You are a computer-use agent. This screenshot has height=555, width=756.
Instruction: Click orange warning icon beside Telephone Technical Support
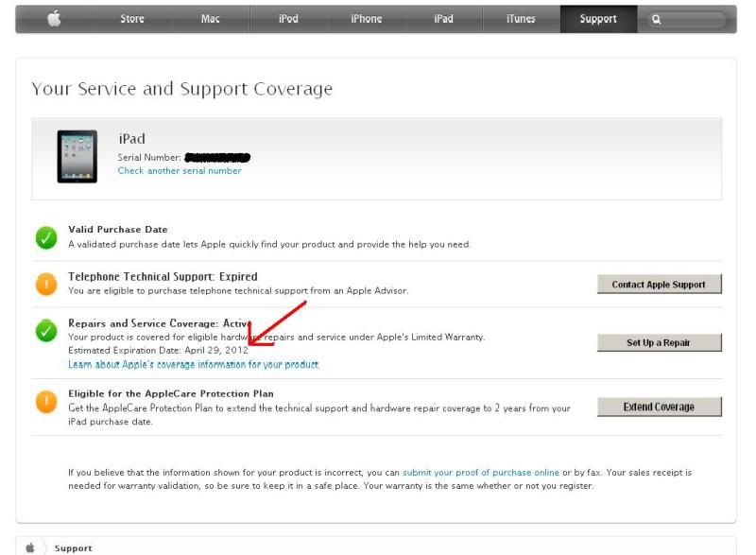coord(46,284)
